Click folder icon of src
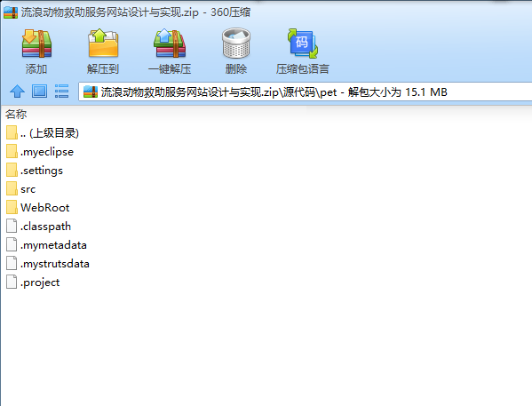This screenshot has height=406, width=532. coord(12,188)
